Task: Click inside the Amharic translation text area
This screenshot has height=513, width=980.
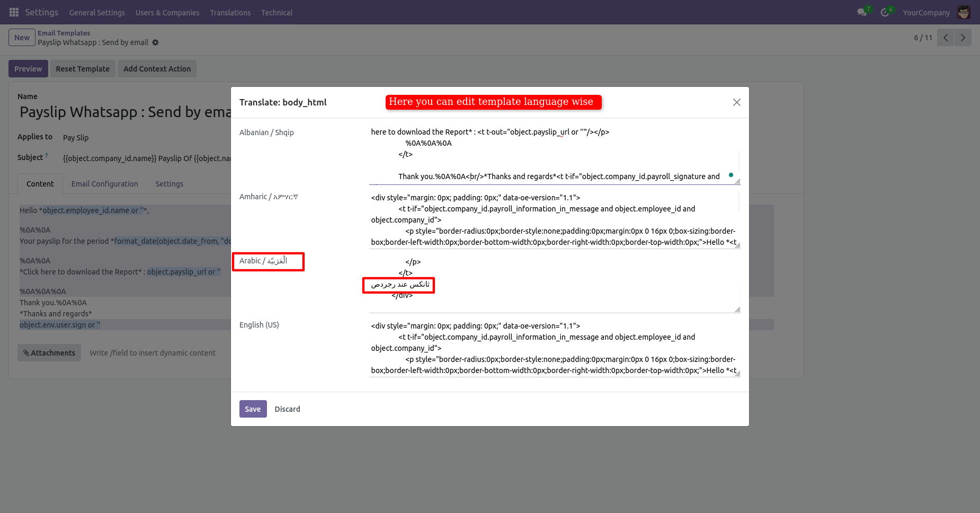Action: coord(554,219)
